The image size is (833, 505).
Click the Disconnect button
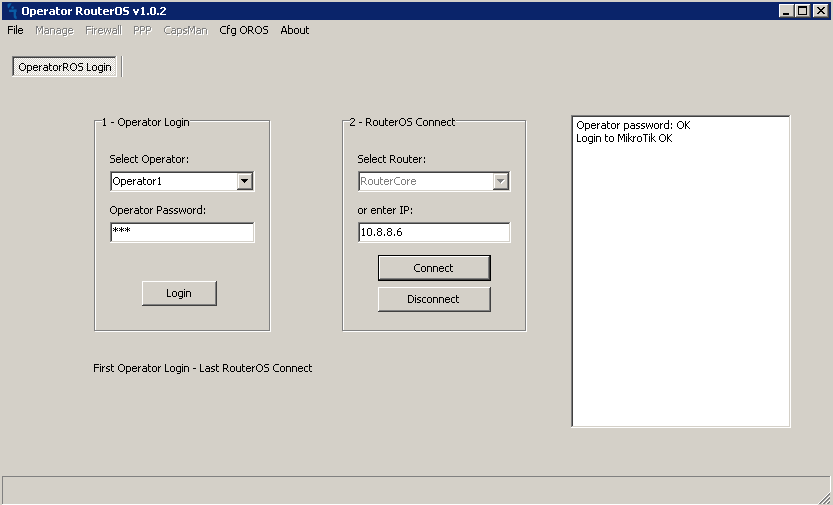434,299
